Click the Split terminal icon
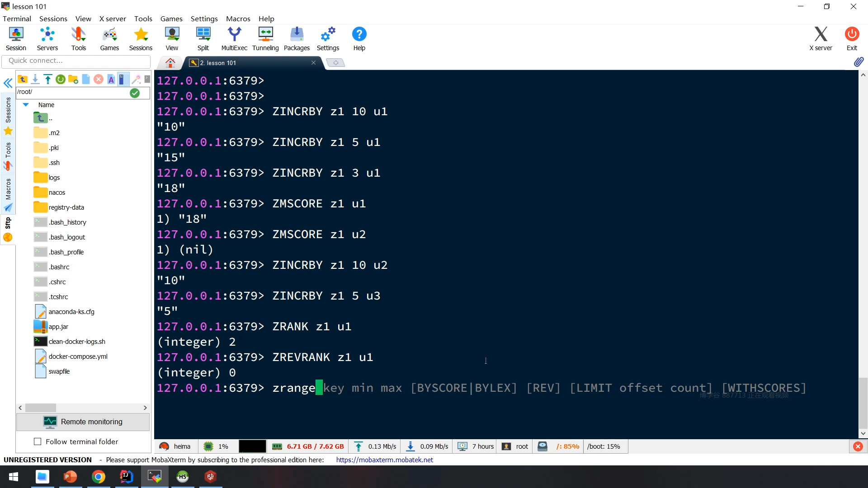This screenshot has height=488, width=868. (203, 39)
